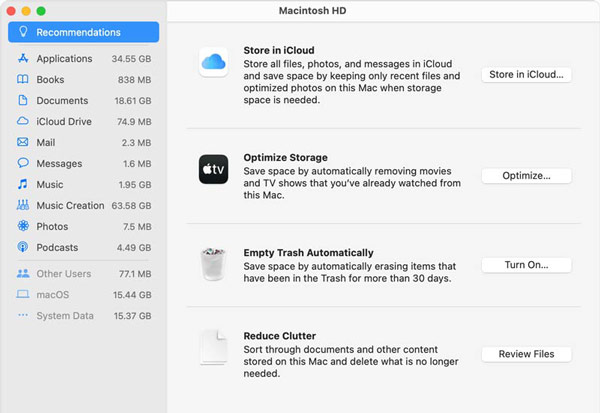The height and width of the screenshot is (413, 600).
Task: Click the Store in iCloud heading
Action: coord(279,50)
